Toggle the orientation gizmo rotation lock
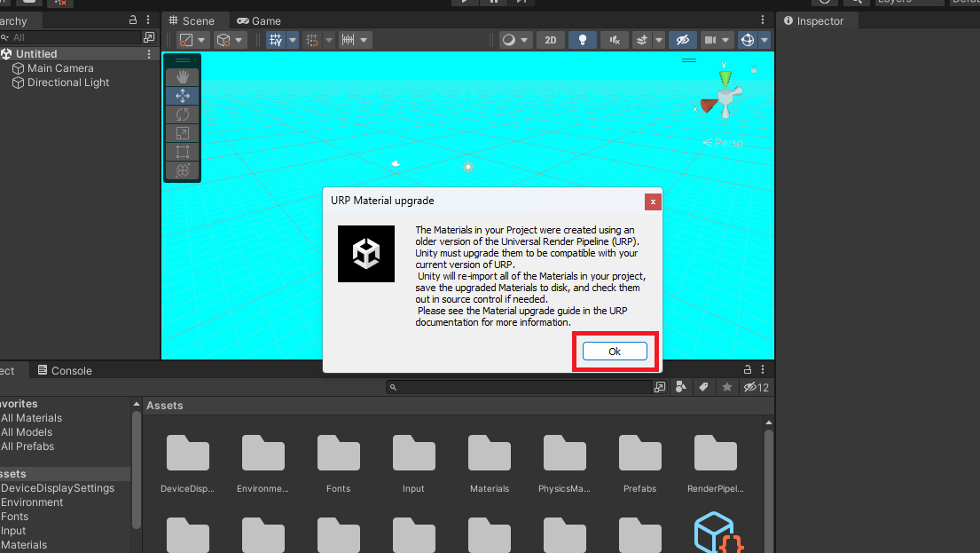The width and height of the screenshot is (980, 553). [x=754, y=70]
